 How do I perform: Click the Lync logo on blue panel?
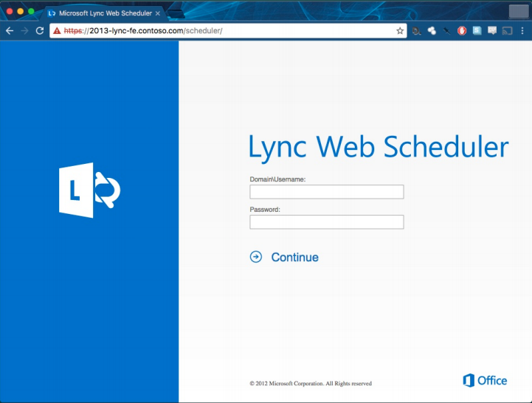click(89, 190)
